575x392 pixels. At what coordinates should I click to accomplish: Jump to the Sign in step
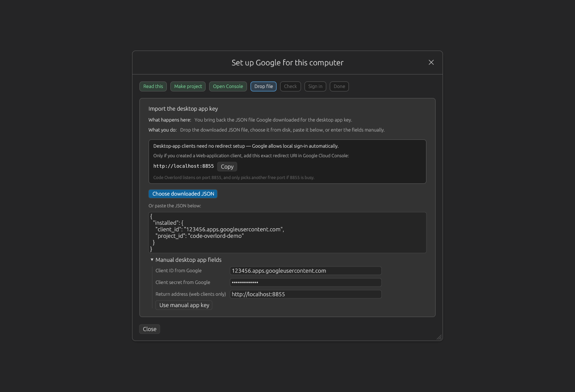point(315,86)
